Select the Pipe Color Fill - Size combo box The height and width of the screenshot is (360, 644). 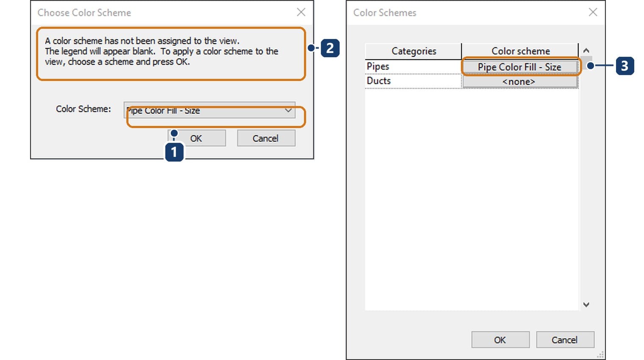(x=209, y=110)
